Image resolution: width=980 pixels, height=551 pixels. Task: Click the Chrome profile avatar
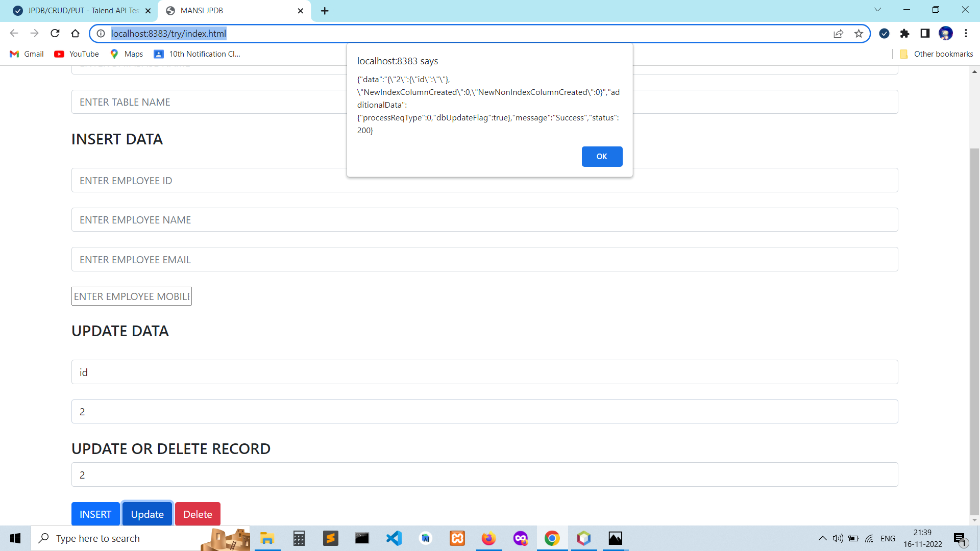[x=946, y=33]
